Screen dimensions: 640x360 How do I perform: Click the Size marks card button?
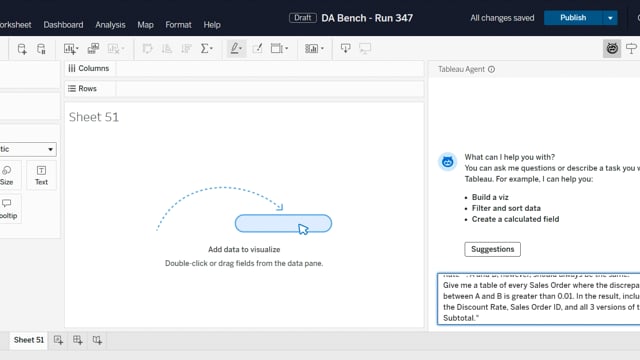(7, 176)
